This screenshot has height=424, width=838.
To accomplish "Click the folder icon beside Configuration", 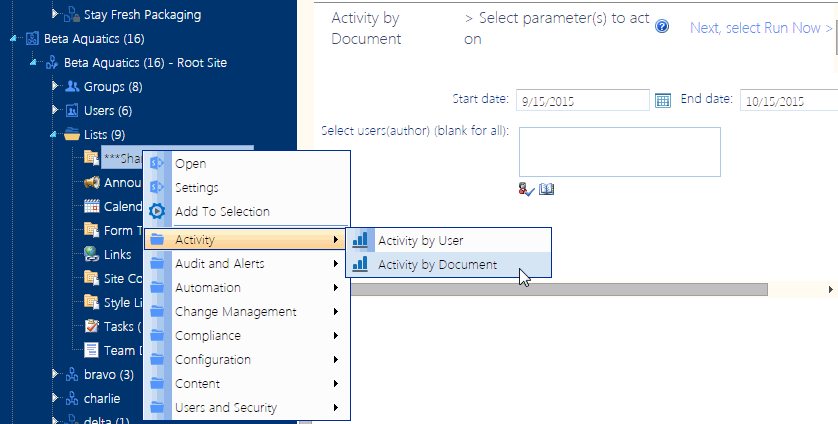I will [x=157, y=359].
